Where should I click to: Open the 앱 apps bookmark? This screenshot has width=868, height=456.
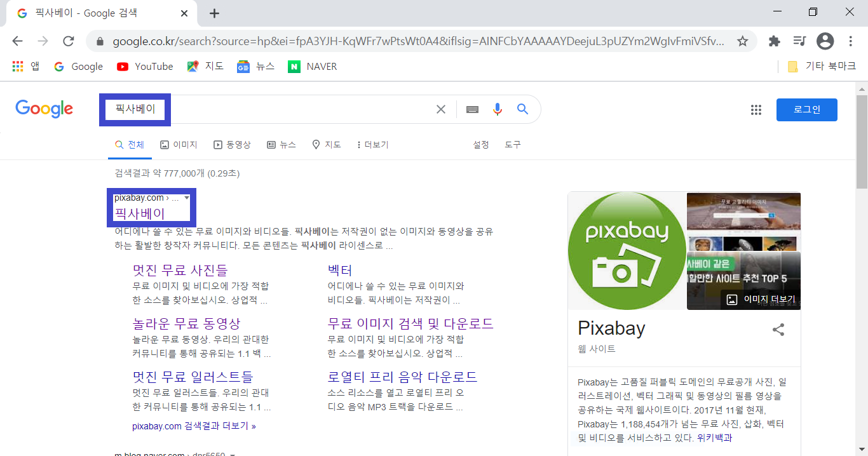(26, 66)
